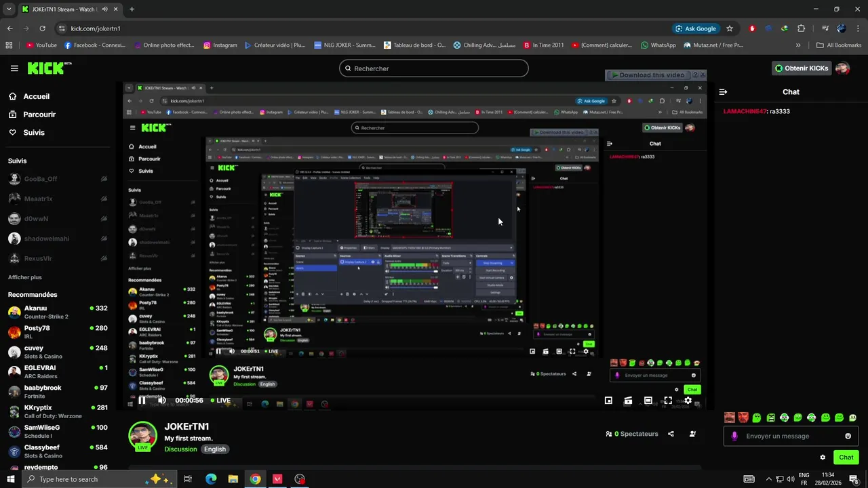
Task: Expand Afficher plus under followed channels
Action: click(25, 277)
